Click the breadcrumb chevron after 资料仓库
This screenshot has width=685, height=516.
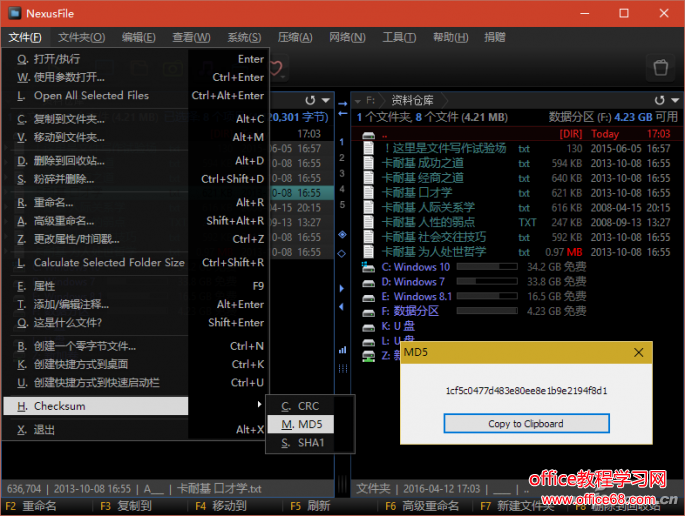[x=445, y=101]
